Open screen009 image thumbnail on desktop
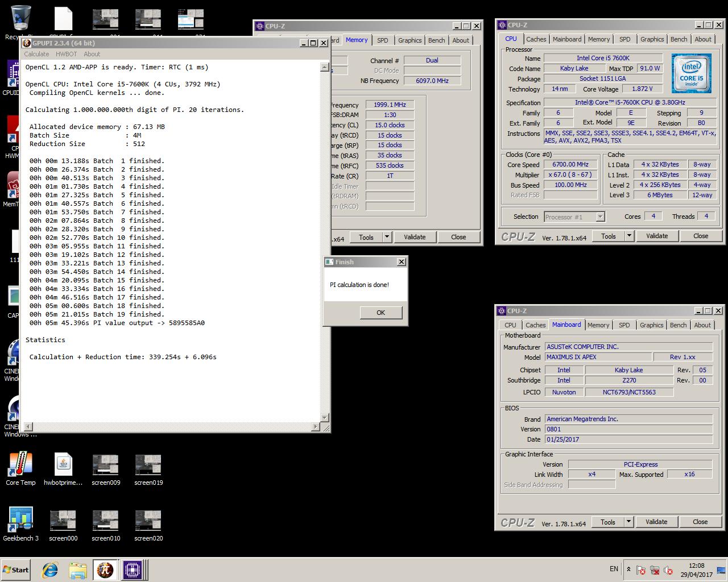The height and width of the screenshot is (582, 728). tap(106, 469)
